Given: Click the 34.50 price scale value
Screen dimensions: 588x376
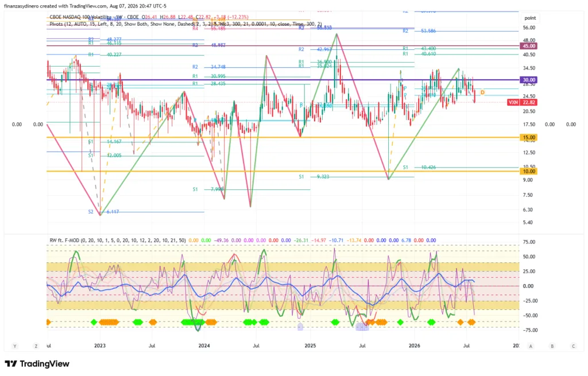Looking at the screenshot, I should pyautogui.click(x=529, y=68).
